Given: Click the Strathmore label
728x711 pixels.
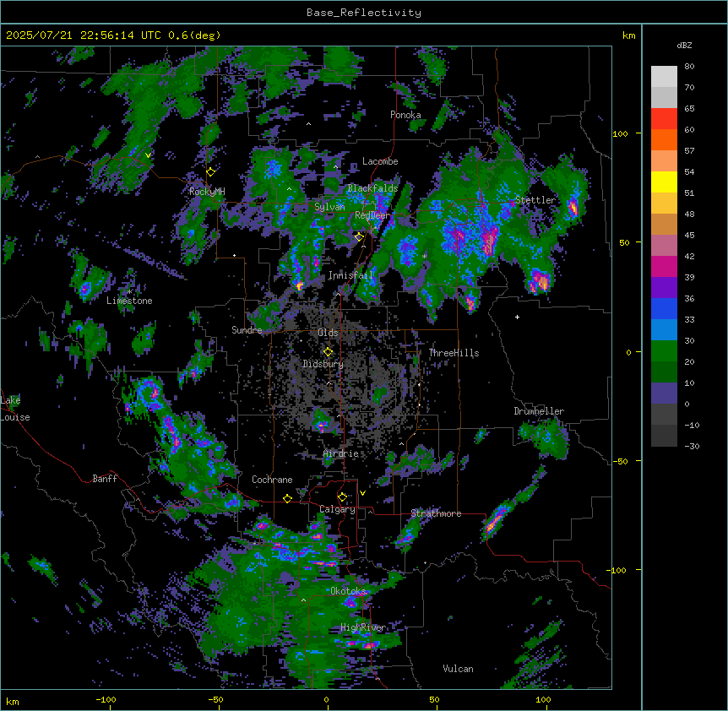Looking at the screenshot, I should click(x=436, y=513).
